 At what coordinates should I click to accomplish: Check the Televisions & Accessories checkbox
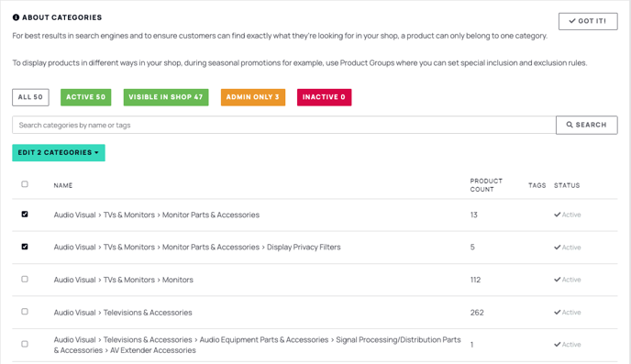pyautogui.click(x=25, y=312)
